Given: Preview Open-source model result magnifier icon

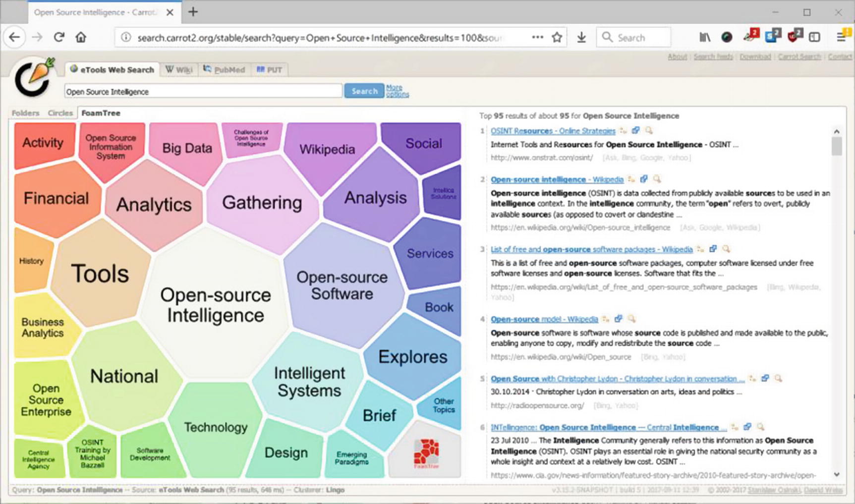Looking at the screenshot, I should 631,319.
